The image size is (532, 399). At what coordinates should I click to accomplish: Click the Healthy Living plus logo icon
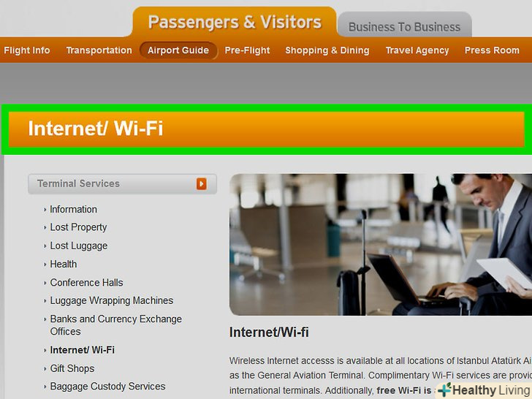click(x=444, y=389)
